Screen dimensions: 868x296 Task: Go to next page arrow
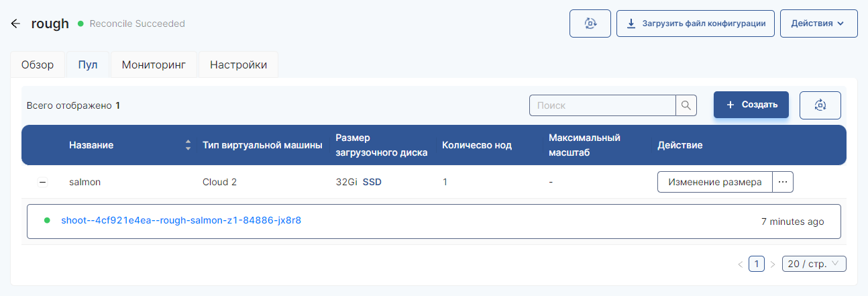point(773,264)
